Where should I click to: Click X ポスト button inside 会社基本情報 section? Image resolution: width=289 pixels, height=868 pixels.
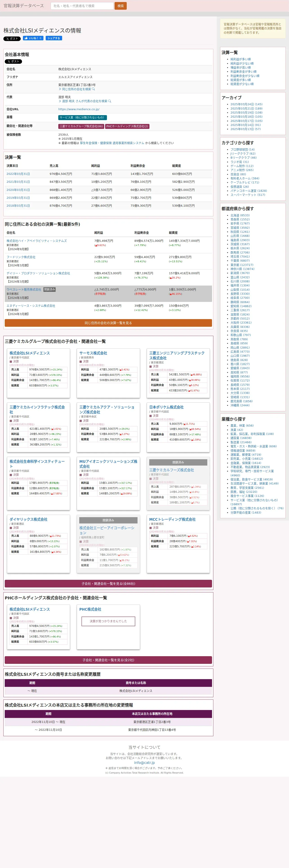13,62
